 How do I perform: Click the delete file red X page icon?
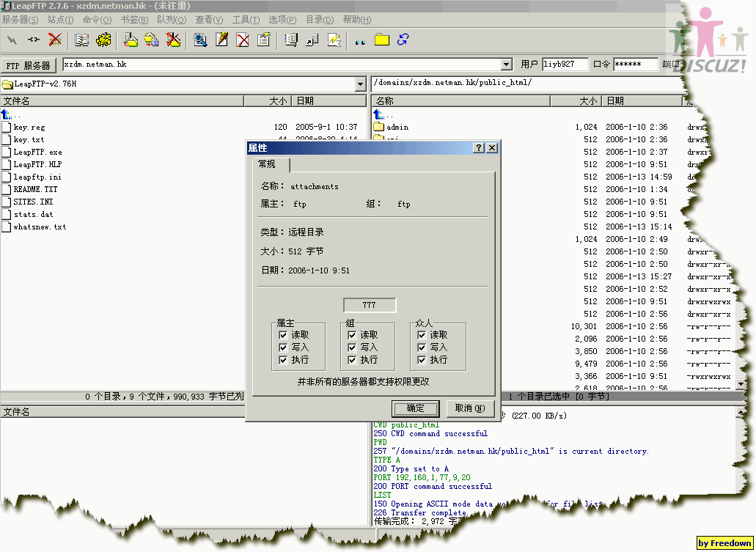[x=243, y=40]
